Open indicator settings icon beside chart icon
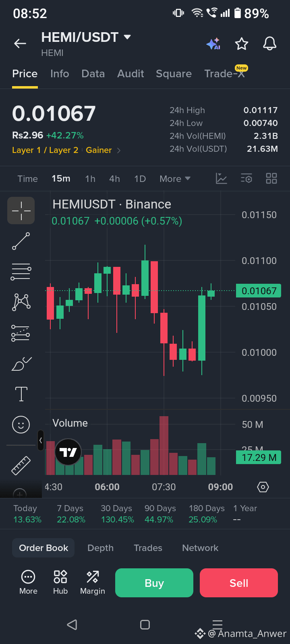The height and width of the screenshot is (644, 290). pyautogui.click(x=246, y=179)
